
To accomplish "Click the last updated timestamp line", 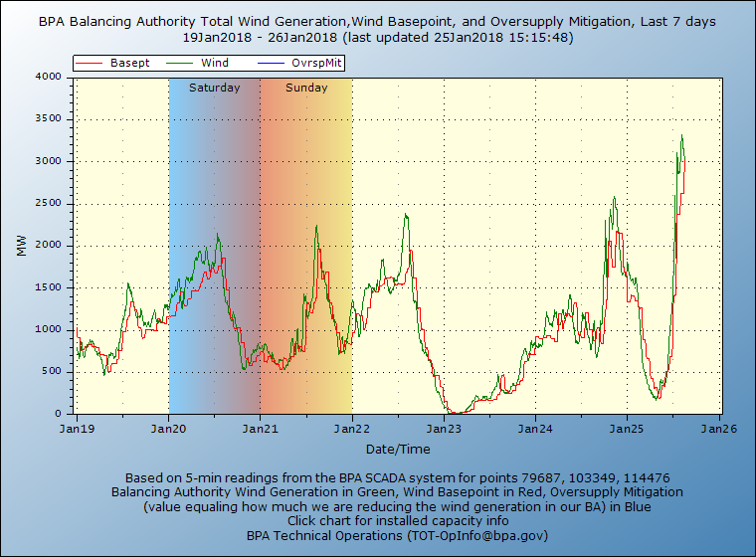I will click(377, 36).
